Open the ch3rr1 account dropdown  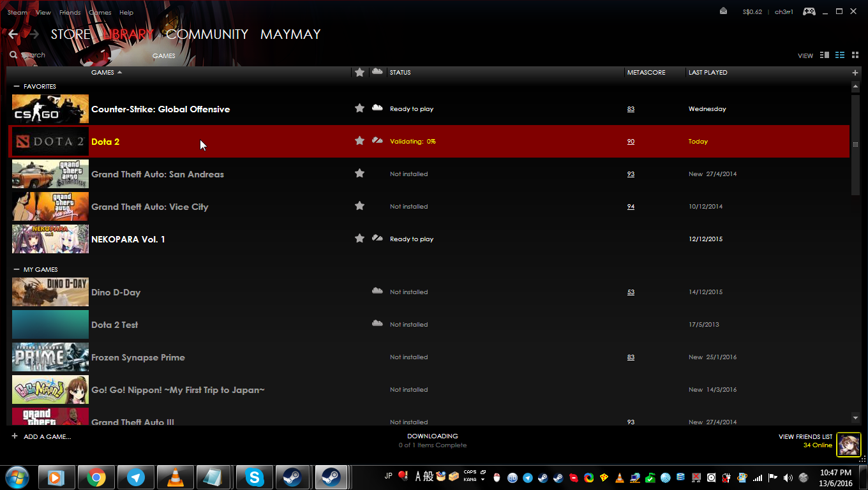(x=784, y=12)
